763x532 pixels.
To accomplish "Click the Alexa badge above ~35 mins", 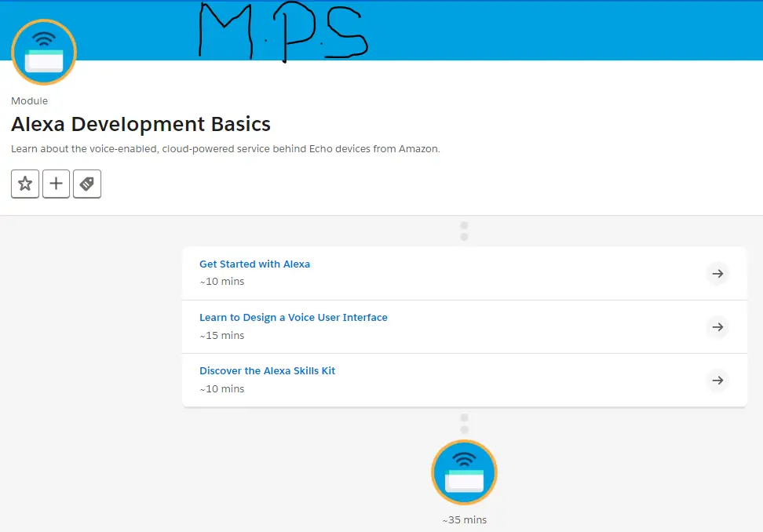I will pos(464,472).
